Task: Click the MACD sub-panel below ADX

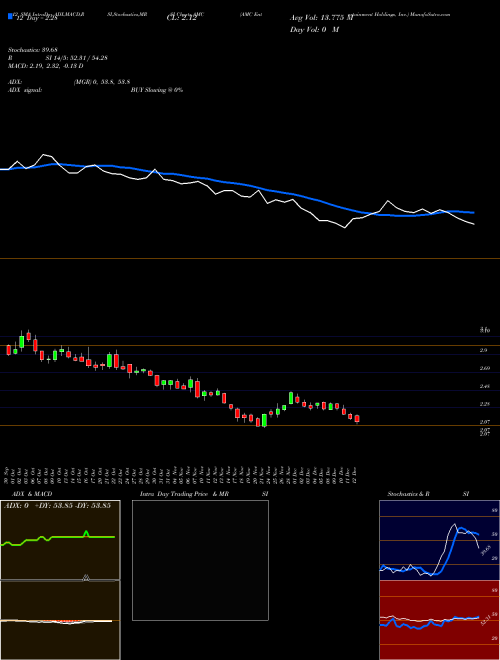Action: (x=60, y=620)
